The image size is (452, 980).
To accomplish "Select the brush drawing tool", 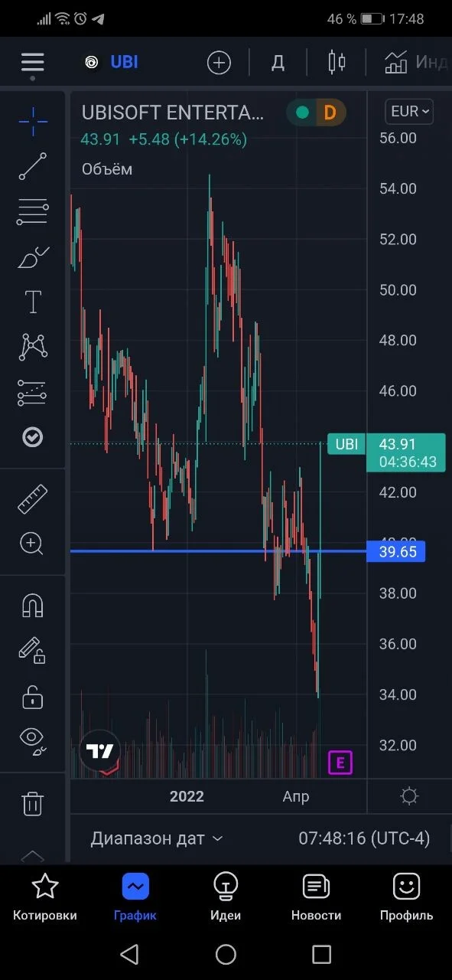I will [33, 257].
